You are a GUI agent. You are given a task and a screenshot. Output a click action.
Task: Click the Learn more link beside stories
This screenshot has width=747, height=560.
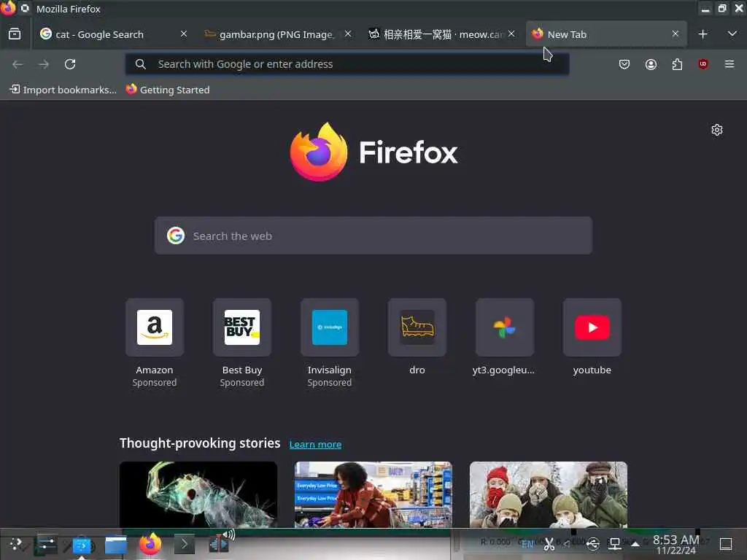pos(315,444)
